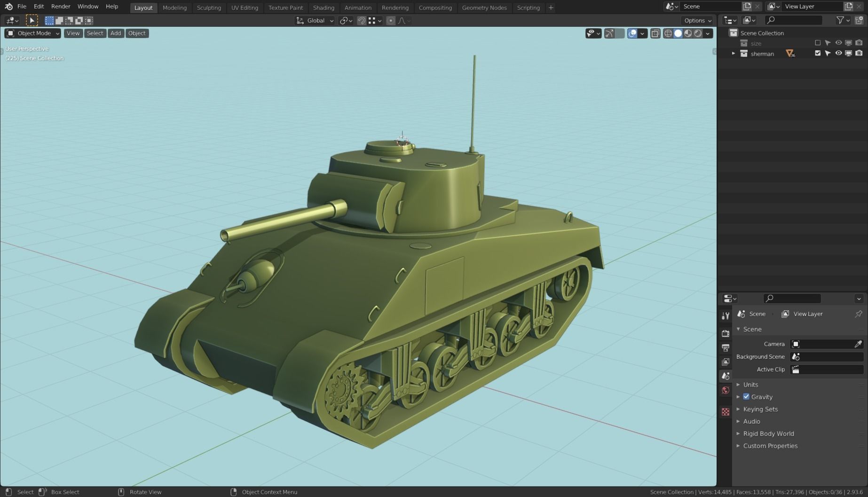Pin the properties editor context
This screenshot has width=868, height=497.
pyautogui.click(x=859, y=314)
